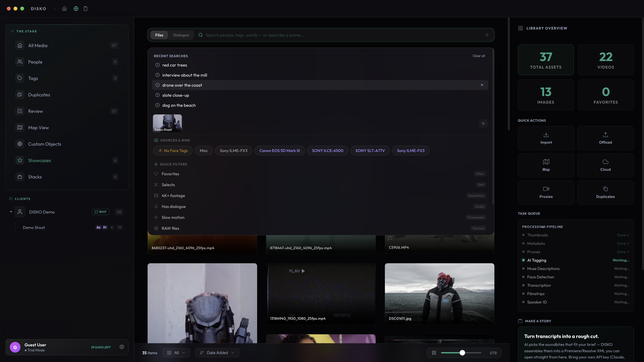Switch to the Files search tab

click(159, 35)
